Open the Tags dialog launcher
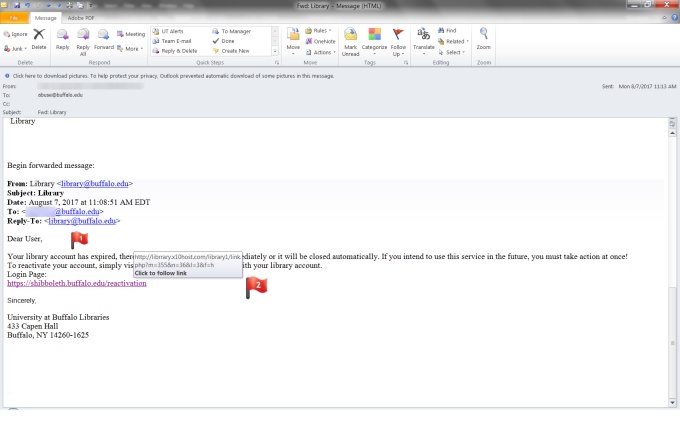The width and height of the screenshot is (680, 425). pyautogui.click(x=406, y=63)
